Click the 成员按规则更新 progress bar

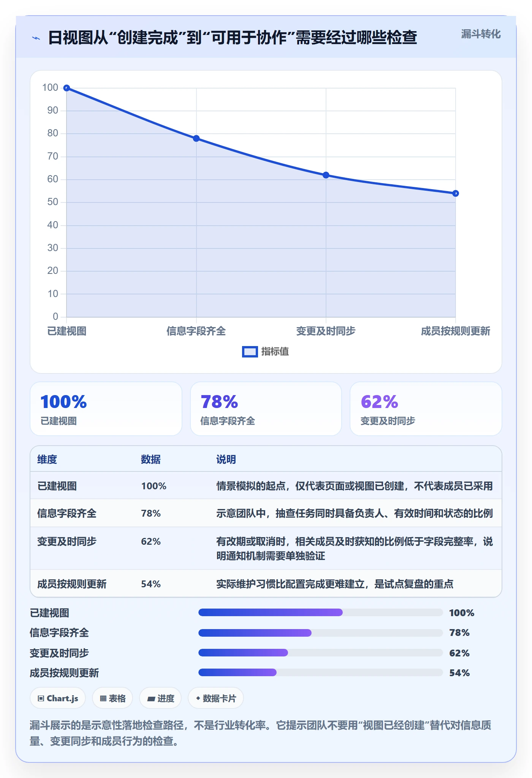[x=321, y=672]
